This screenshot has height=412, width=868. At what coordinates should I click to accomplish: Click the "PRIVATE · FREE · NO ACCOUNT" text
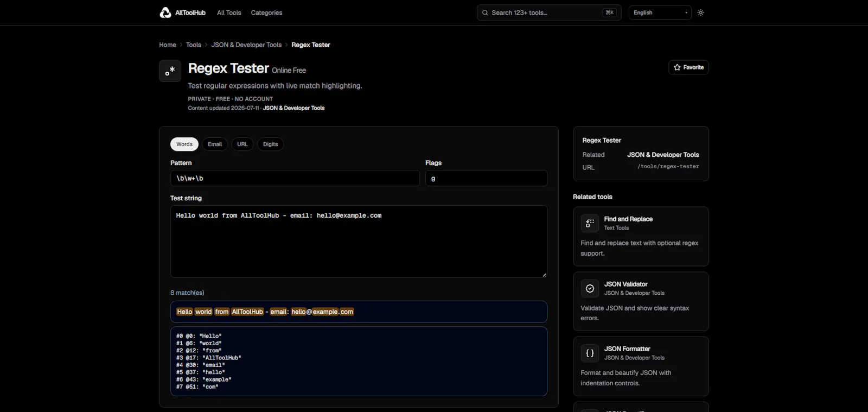(231, 99)
